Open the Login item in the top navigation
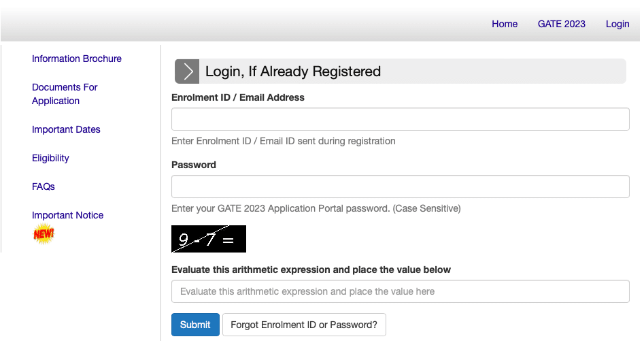 tap(617, 24)
